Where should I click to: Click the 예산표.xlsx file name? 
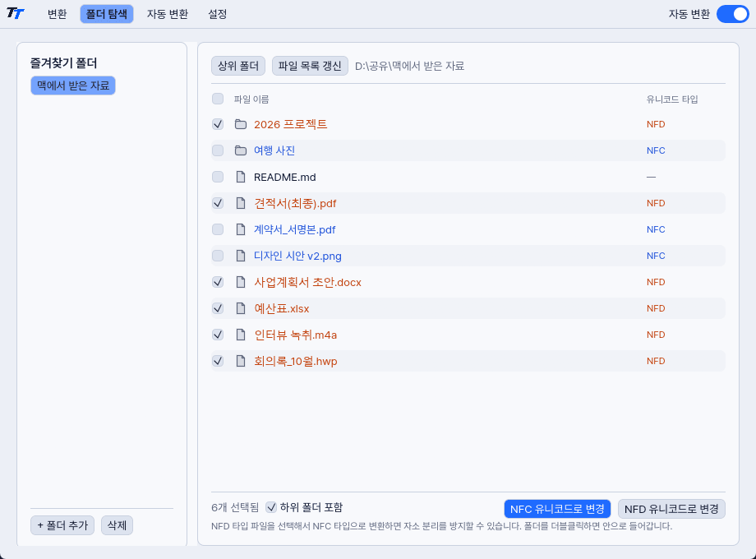(x=282, y=308)
